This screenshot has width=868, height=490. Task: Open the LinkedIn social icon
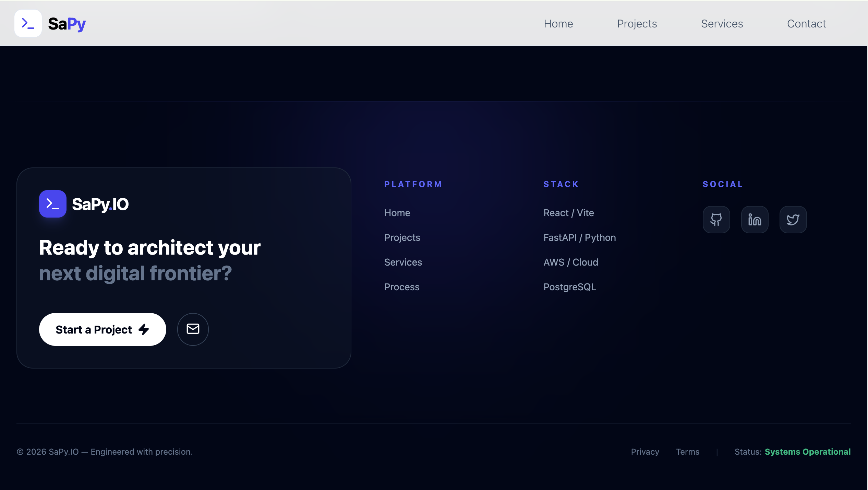pyautogui.click(x=755, y=220)
